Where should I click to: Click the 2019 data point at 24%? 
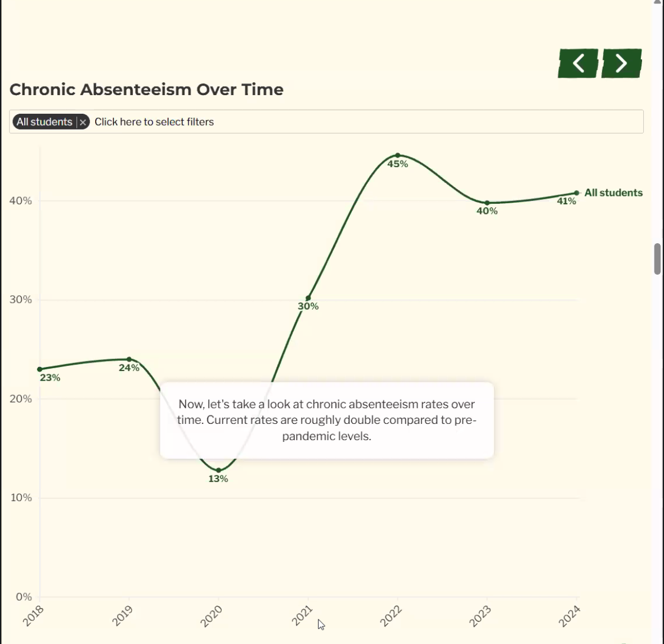click(129, 359)
